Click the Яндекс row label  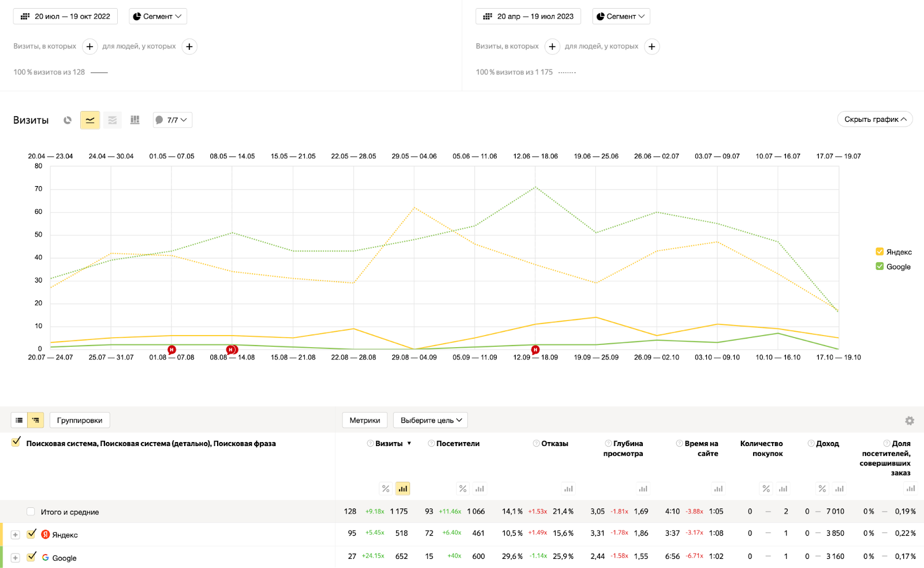[x=65, y=535]
